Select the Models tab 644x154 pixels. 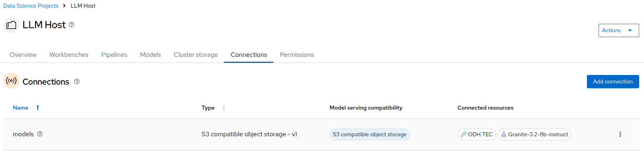150,55
